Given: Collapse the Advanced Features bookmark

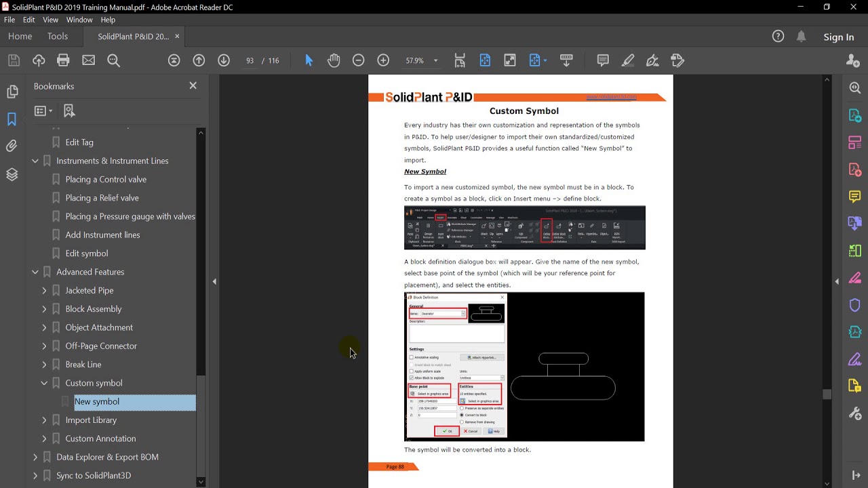Looking at the screenshot, I should click(x=35, y=272).
